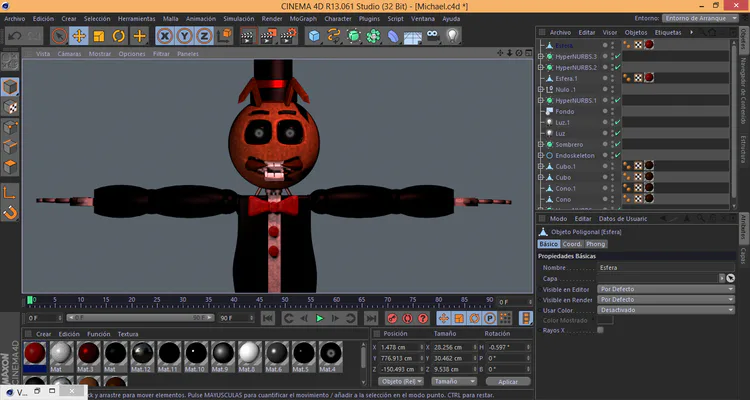Open Render Settings
Screen dimensions: 750x400
[x=288, y=36]
